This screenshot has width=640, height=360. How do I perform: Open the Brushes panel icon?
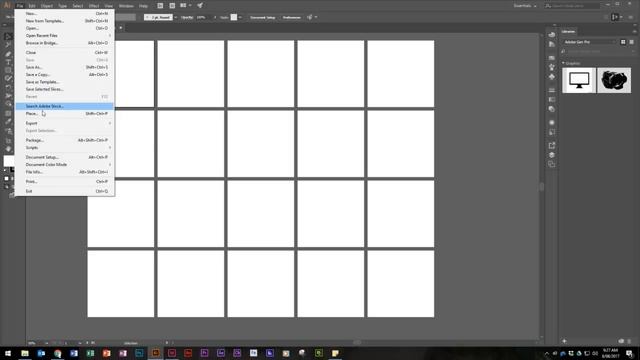552,67
